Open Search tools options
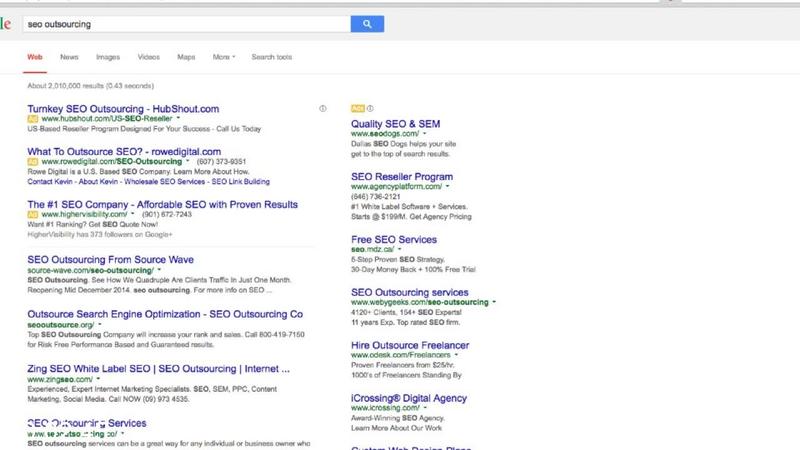This screenshot has width=800, height=450. coord(271,57)
